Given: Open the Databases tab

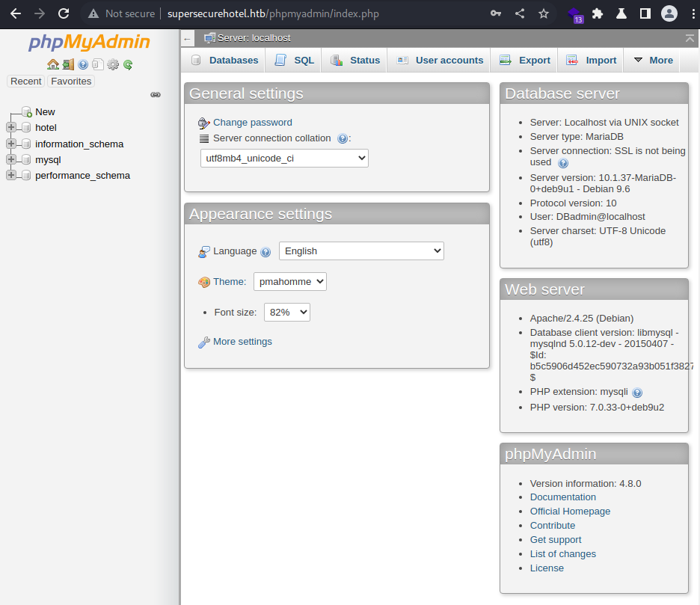Looking at the screenshot, I should click(224, 61).
